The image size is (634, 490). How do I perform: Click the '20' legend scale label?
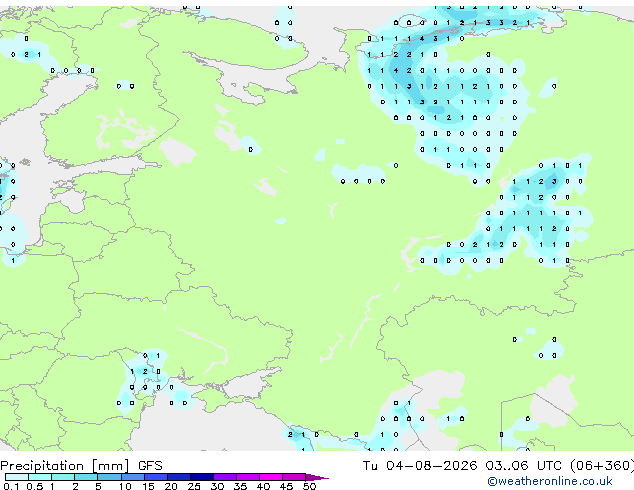pyautogui.click(x=171, y=486)
